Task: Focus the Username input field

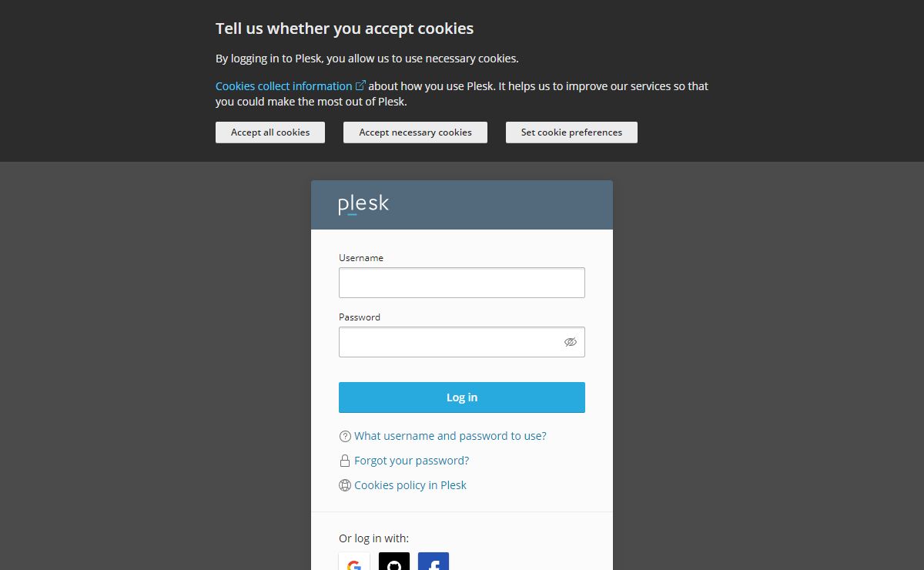Action: pyautogui.click(x=462, y=283)
